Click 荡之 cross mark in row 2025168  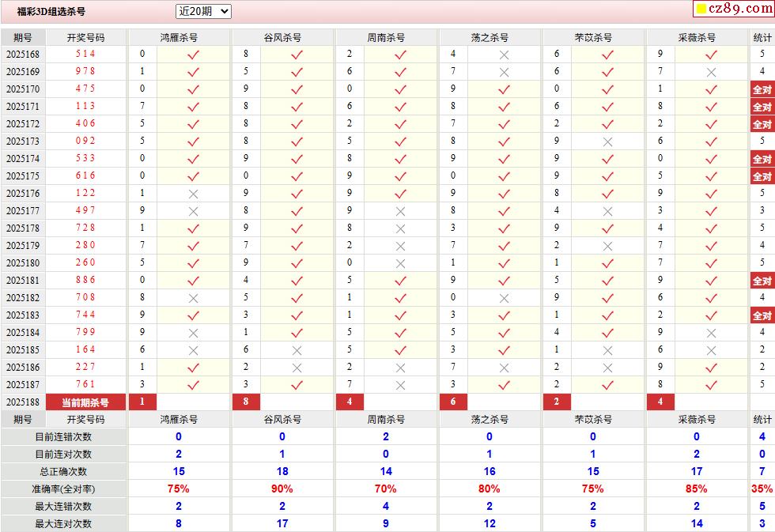pos(504,55)
